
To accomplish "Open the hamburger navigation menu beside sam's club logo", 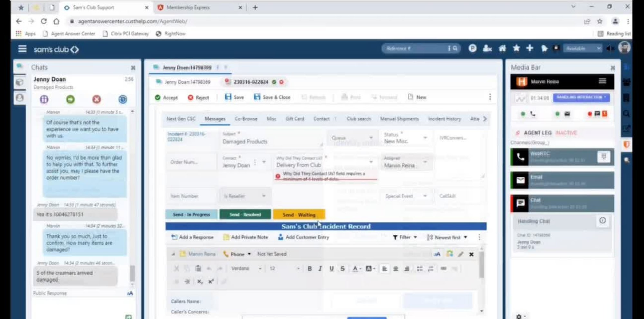I will pyautogui.click(x=22, y=49).
